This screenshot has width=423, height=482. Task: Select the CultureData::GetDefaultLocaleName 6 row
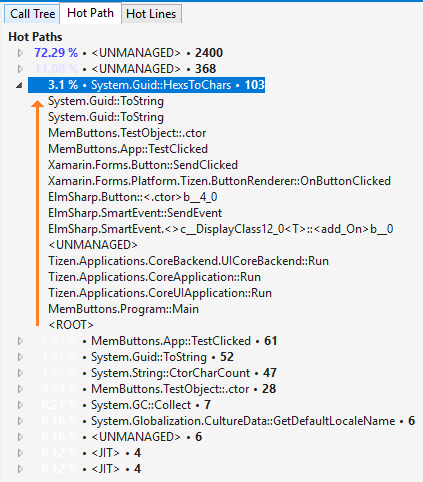[228, 421]
